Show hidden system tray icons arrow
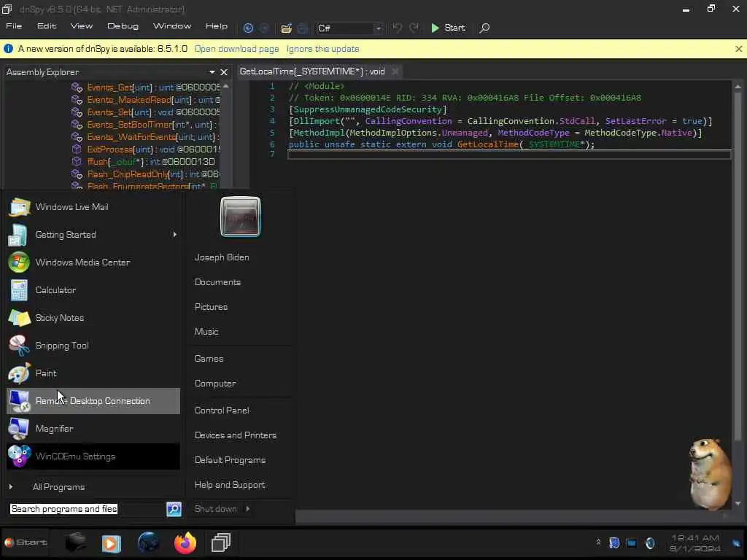The image size is (747, 560). 598,542
